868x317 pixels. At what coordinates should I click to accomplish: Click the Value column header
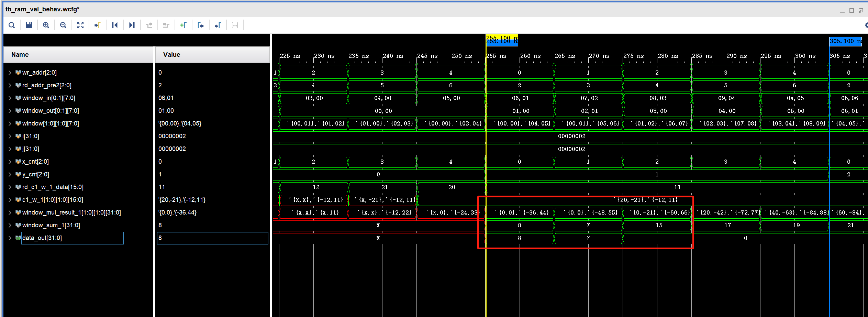212,55
